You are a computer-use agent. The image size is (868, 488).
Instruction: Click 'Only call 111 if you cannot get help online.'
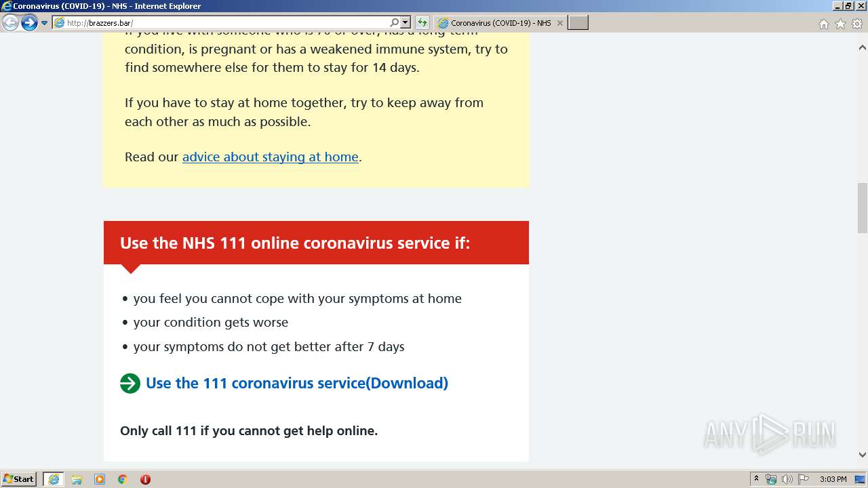[249, 430]
